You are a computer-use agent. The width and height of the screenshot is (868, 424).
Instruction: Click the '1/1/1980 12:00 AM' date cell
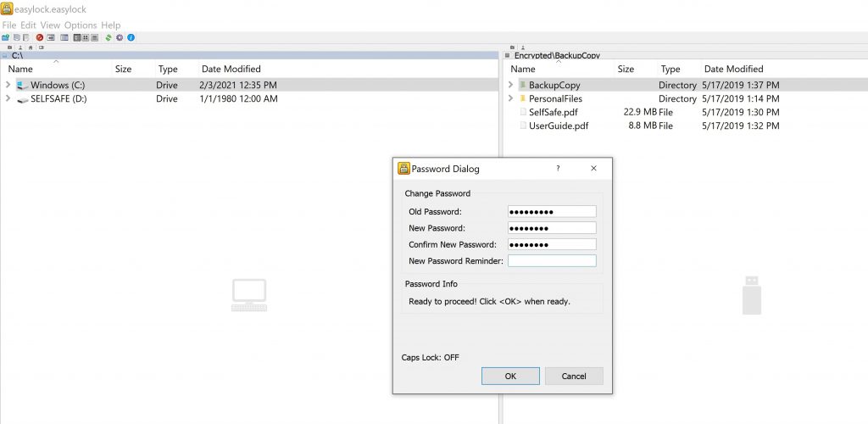[238, 99]
